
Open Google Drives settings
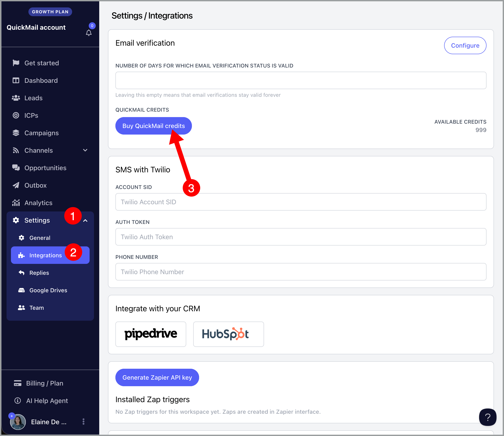(49, 291)
